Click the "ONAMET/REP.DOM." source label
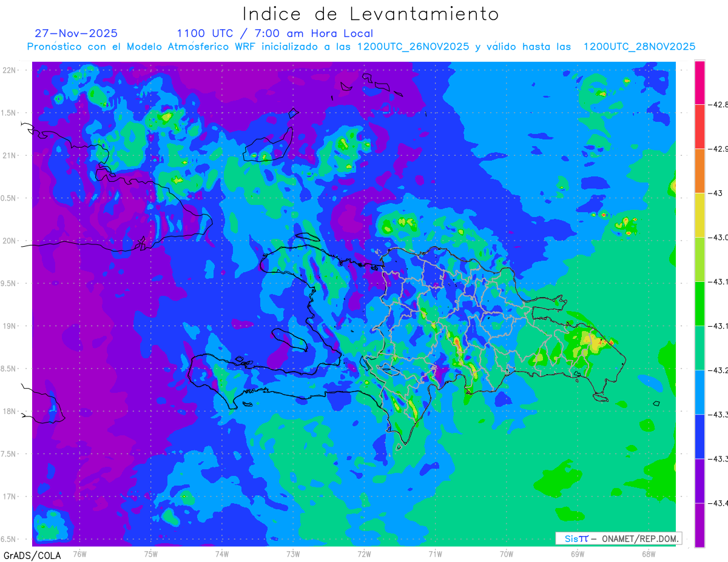This screenshot has height=562, width=728. (x=639, y=538)
